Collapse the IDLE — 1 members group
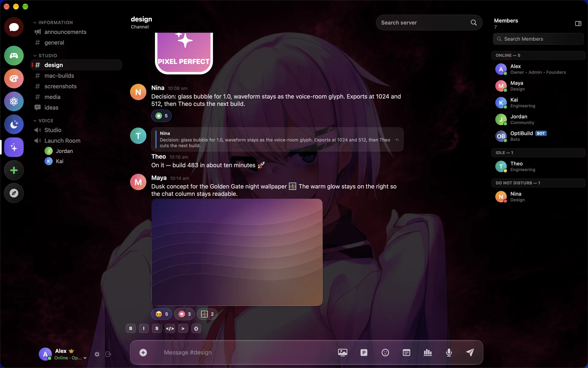Image resolution: width=588 pixels, height=368 pixels. [538, 152]
